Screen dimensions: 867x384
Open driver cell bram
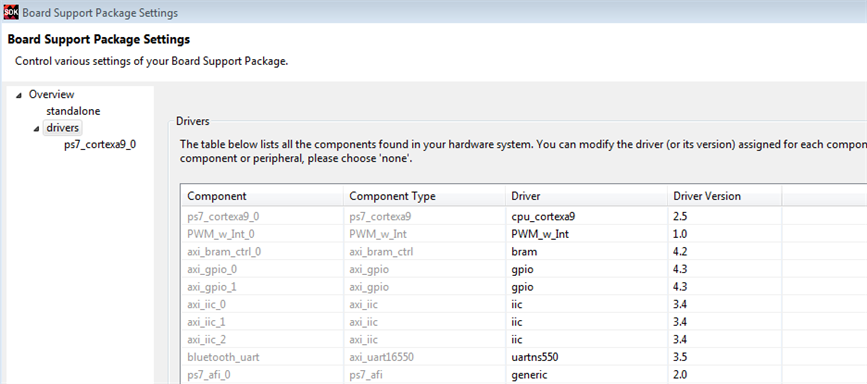[x=586, y=252]
